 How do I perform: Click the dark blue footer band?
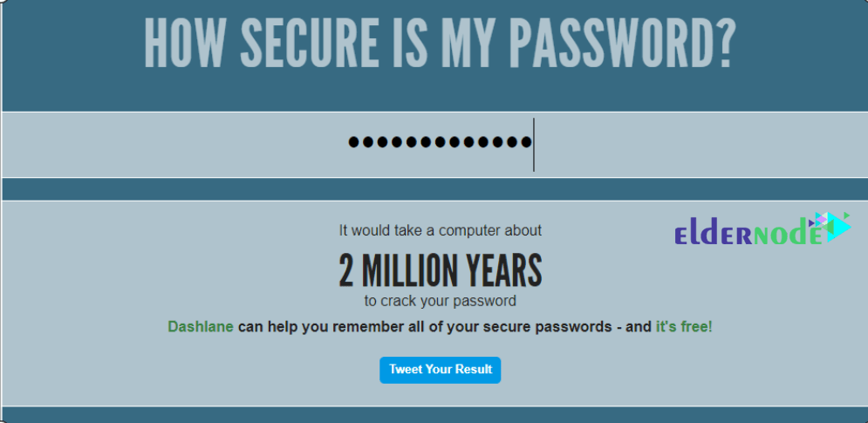click(434, 414)
